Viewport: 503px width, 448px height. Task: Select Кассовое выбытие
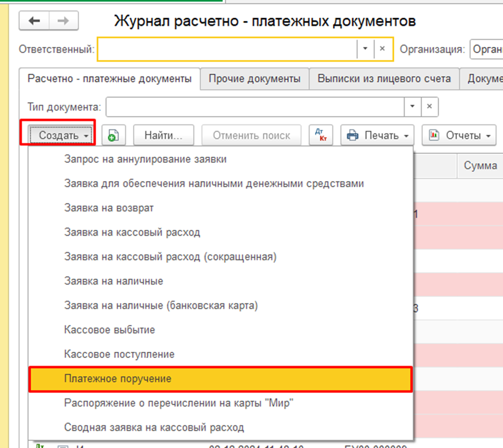point(221,330)
